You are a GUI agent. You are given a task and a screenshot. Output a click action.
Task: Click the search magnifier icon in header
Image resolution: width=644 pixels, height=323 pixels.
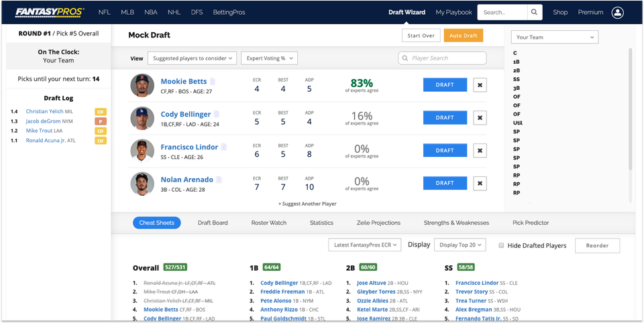pos(534,12)
